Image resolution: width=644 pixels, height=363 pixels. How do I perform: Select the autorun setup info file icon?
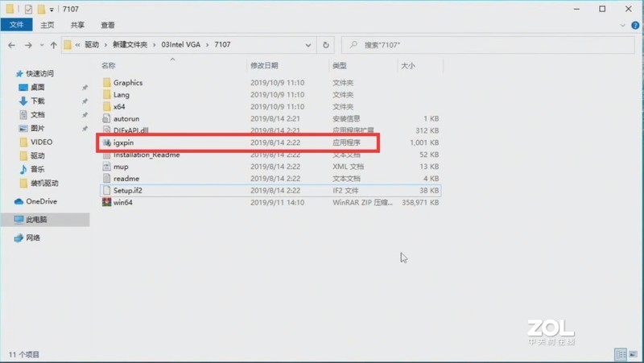(x=106, y=118)
